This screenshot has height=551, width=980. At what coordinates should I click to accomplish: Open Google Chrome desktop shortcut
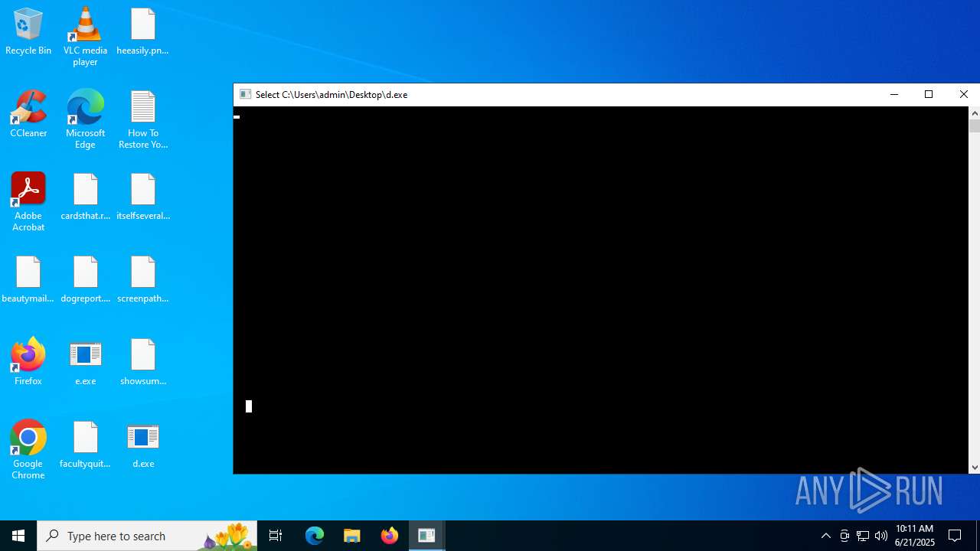coord(28,451)
